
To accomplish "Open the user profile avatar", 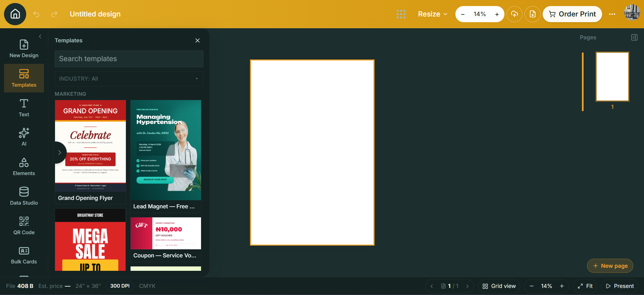I will tap(632, 13).
